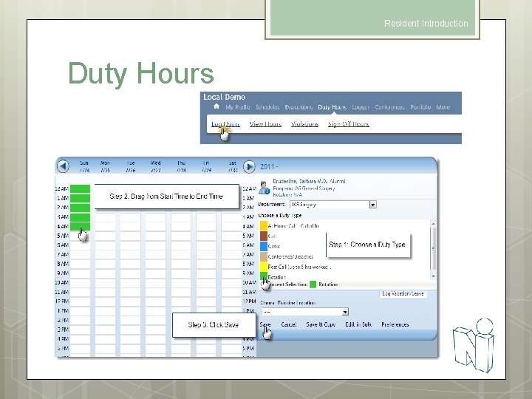The width and height of the screenshot is (532, 399).
Task: Select the blue Clinic duty type
Action: click(264, 246)
